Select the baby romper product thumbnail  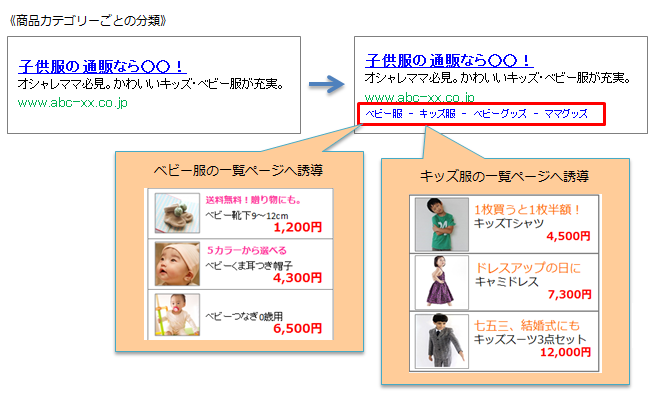tap(177, 315)
